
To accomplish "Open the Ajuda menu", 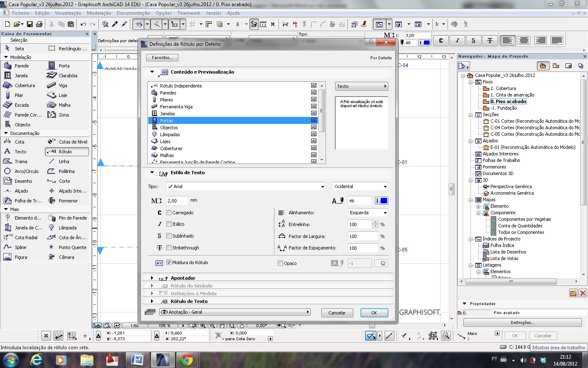I will (x=233, y=13).
